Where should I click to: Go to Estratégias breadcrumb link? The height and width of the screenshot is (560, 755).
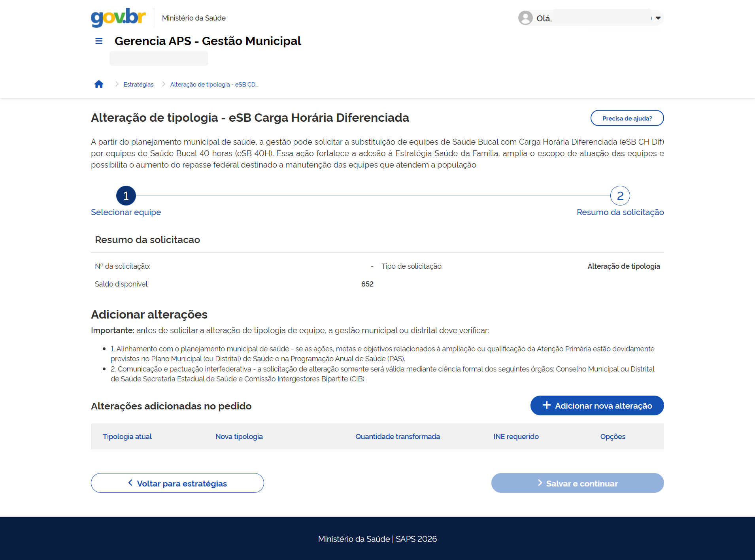138,85
